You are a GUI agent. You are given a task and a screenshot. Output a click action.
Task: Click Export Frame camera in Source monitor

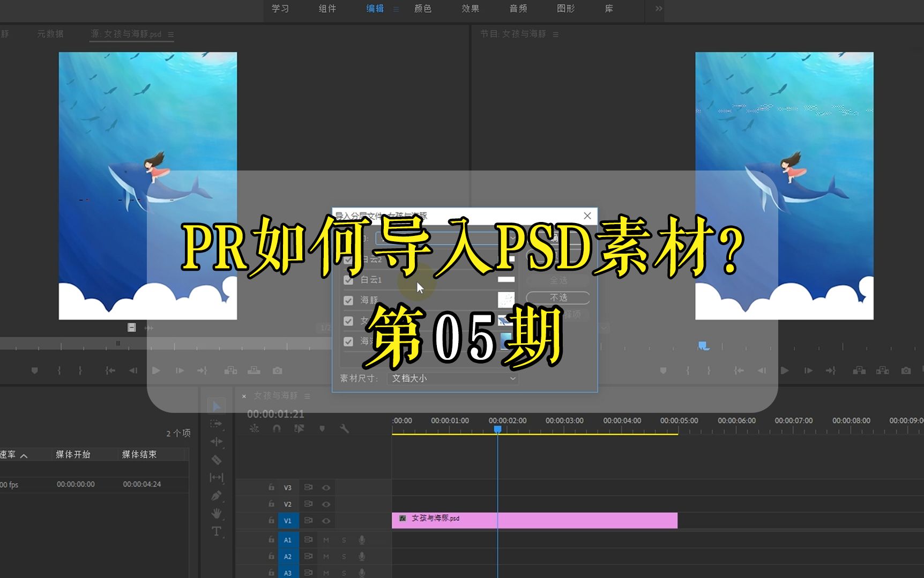pos(277,370)
